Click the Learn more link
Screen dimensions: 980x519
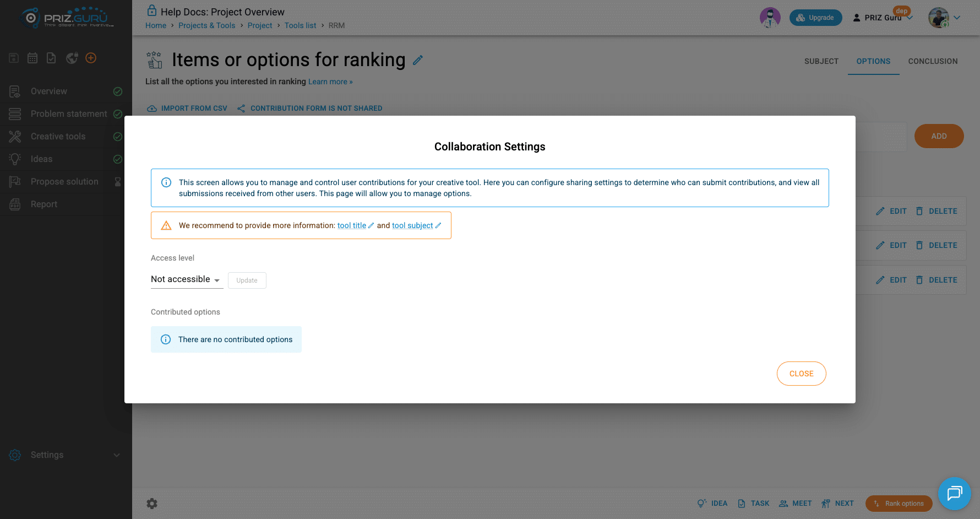[x=330, y=82]
